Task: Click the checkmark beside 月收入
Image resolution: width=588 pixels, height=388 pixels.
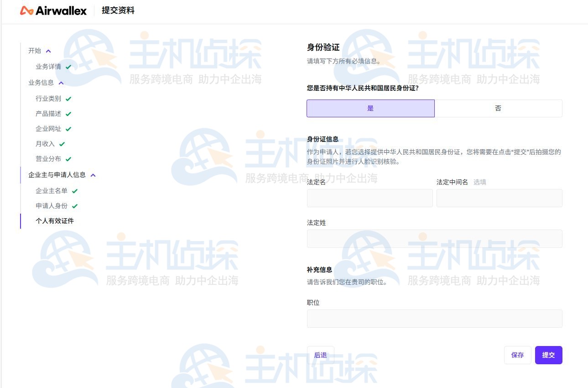Action: click(63, 144)
